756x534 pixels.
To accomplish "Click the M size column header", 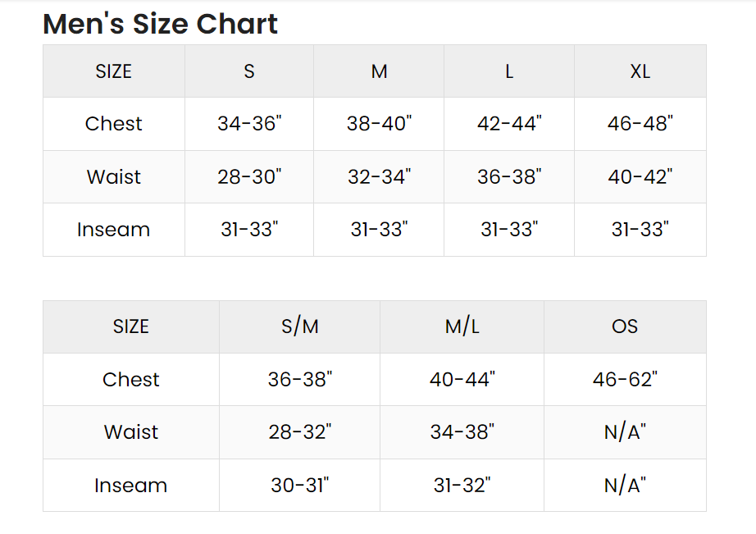I will click(x=379, y=71).
